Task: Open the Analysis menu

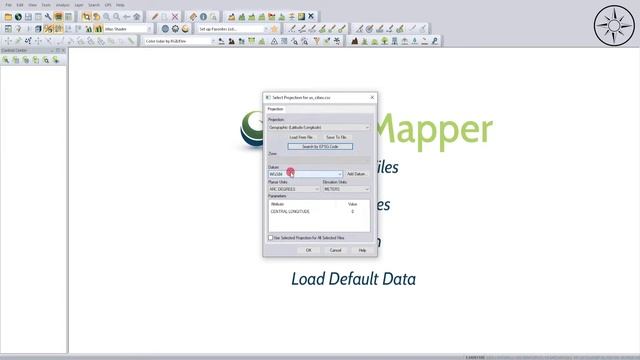Action: click(62, 5)
